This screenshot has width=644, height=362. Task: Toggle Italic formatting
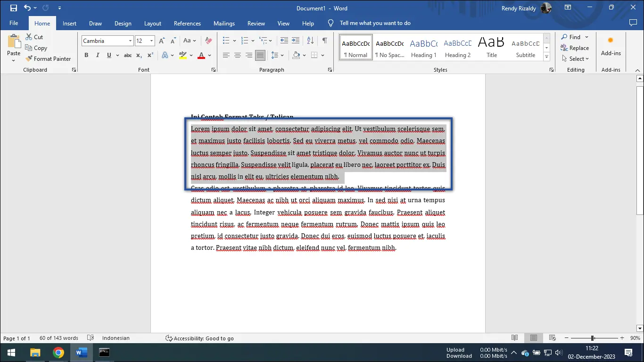(x=98, y=55)
